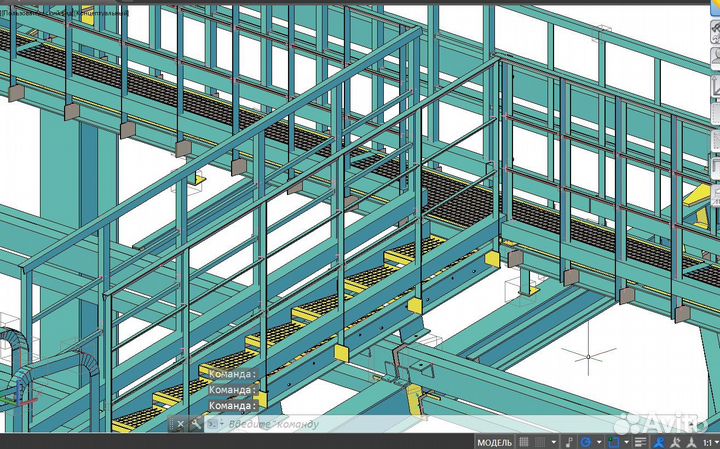Open command line customize wrench settings
The width and height of the screenshot is (720, 449).
pos(196,424)
